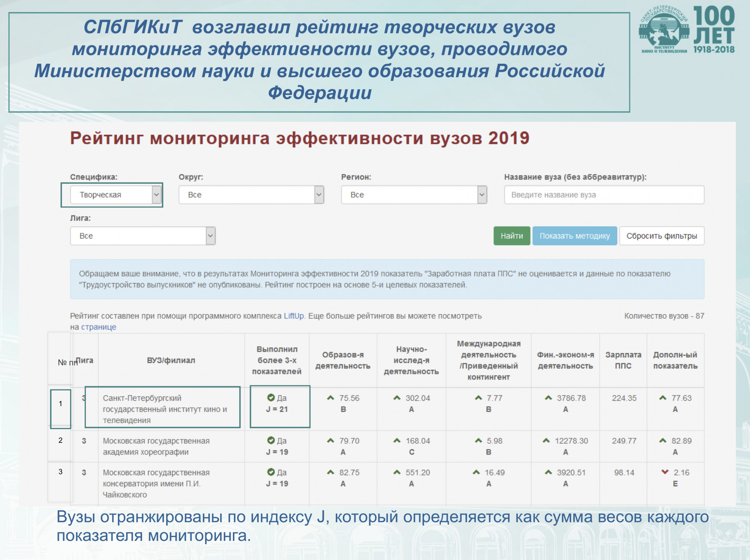Click the up arrow beside 3786.78
The width and height of the screenshot is (750, 560).
click(x=548, y=398)
